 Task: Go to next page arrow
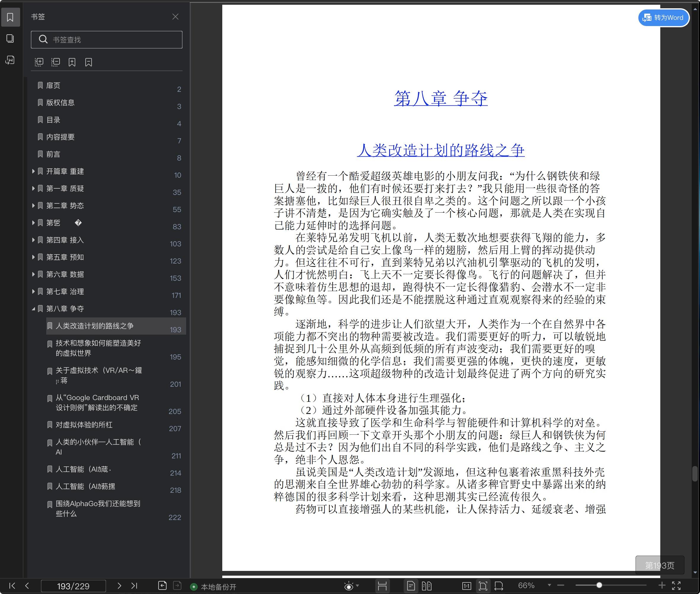119,586
